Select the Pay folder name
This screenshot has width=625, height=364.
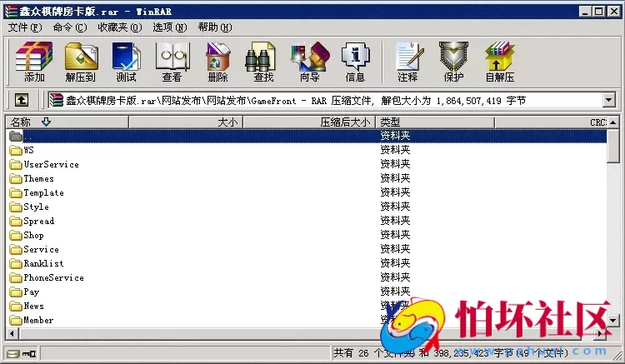point(31,292)
